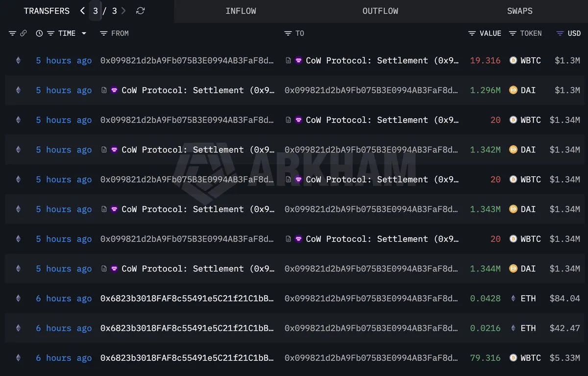
Task: Expand the TIME sort dropdown arrow
Action: 84,33
